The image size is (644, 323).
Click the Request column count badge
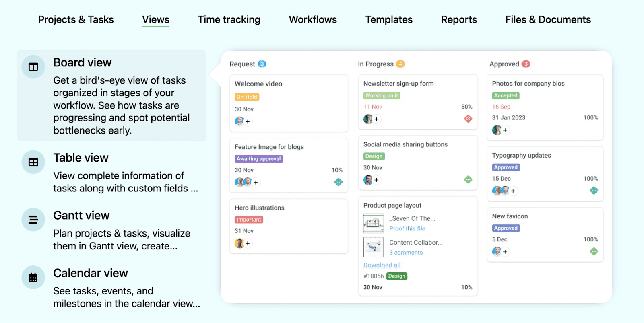(262, 64)
